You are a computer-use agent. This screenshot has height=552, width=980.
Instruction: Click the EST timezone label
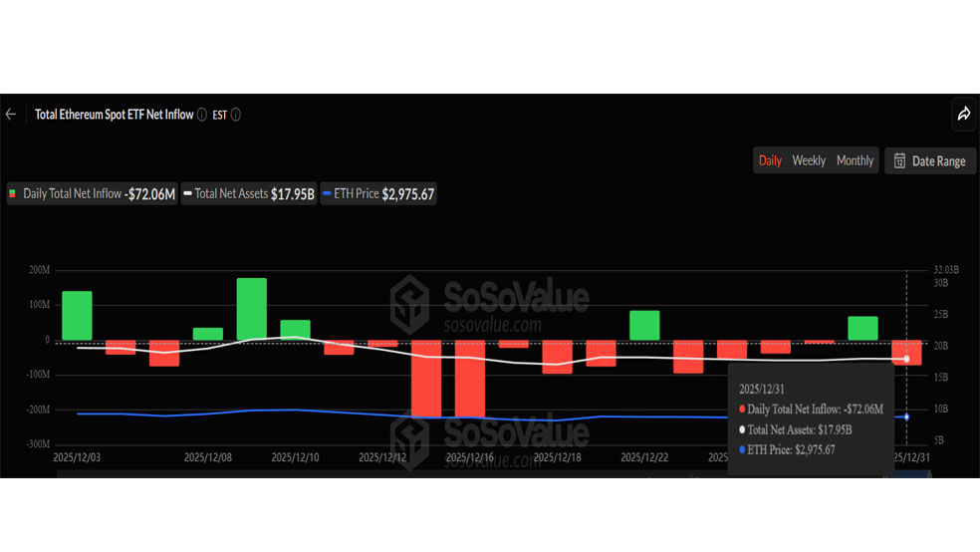[220, 115]
